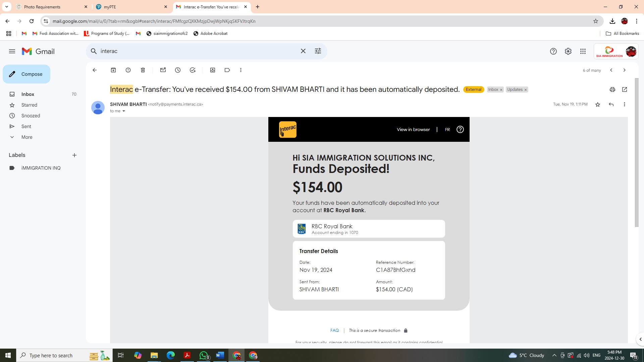Show advanced search options

318,51
